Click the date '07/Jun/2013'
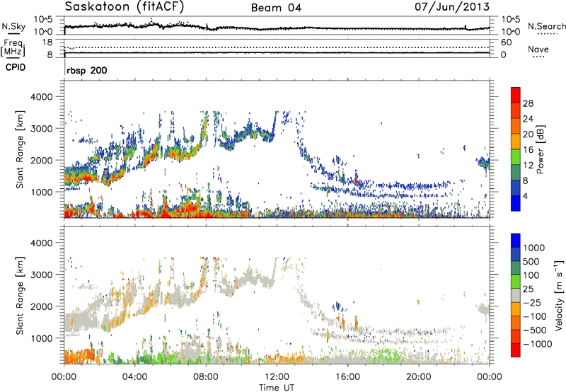 coord(452,6)
